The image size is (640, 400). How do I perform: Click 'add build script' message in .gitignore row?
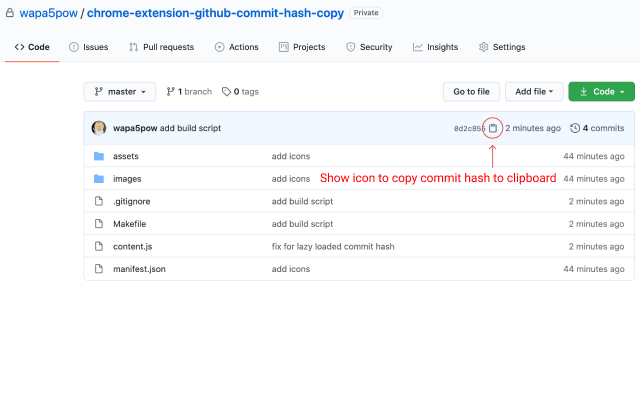(302, 201)
